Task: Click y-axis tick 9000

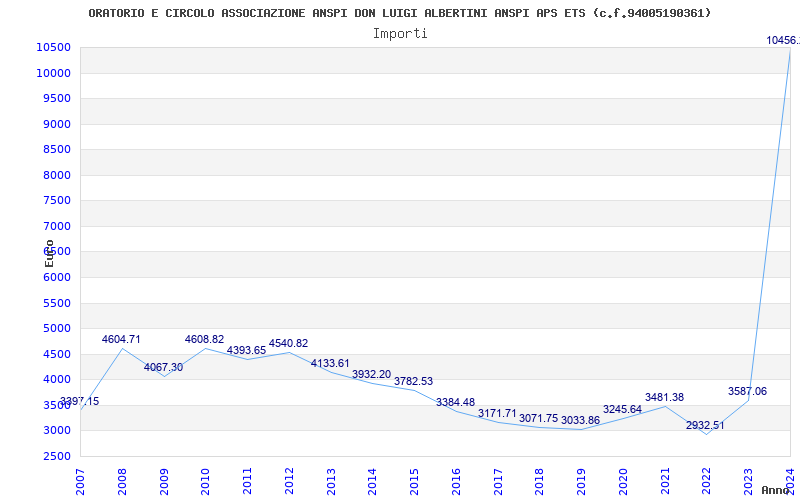Action: 57,124
